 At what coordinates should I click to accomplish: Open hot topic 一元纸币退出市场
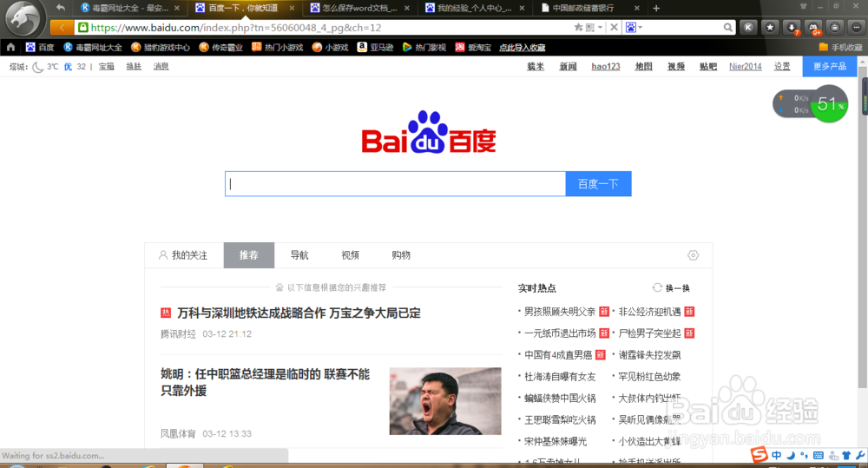click(x=560, y=333)
